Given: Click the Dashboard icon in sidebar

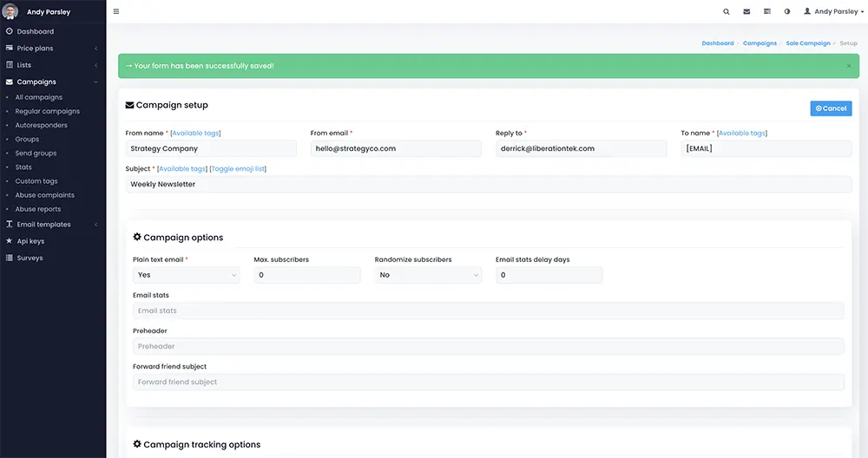Looking at the screenshot, I should point(10,31).
